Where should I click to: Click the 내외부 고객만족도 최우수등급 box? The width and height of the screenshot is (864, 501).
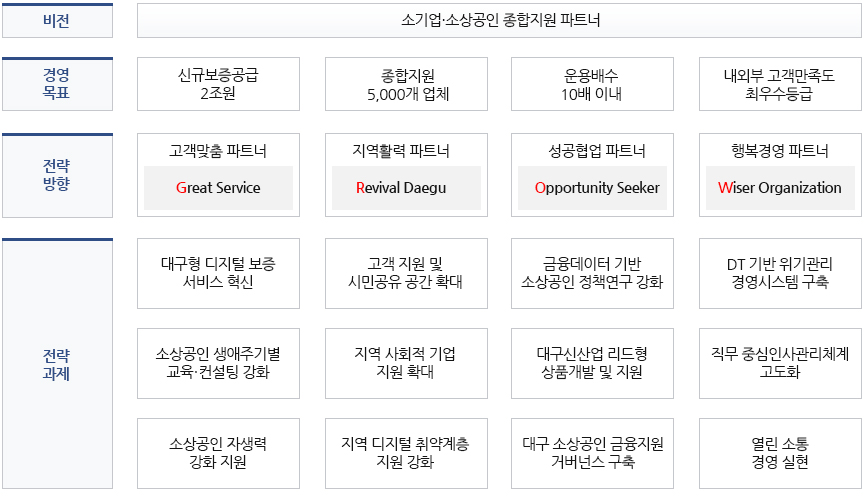(780, 84)
